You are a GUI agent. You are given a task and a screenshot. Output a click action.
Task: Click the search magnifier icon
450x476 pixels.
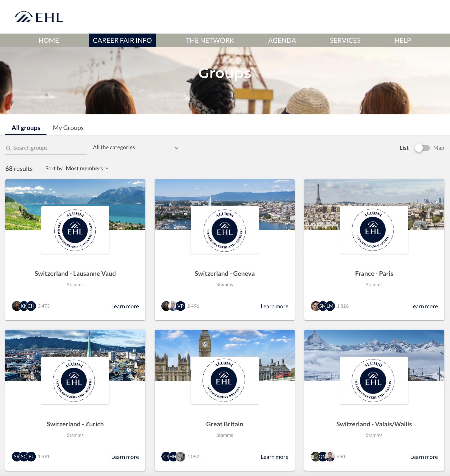9,148
